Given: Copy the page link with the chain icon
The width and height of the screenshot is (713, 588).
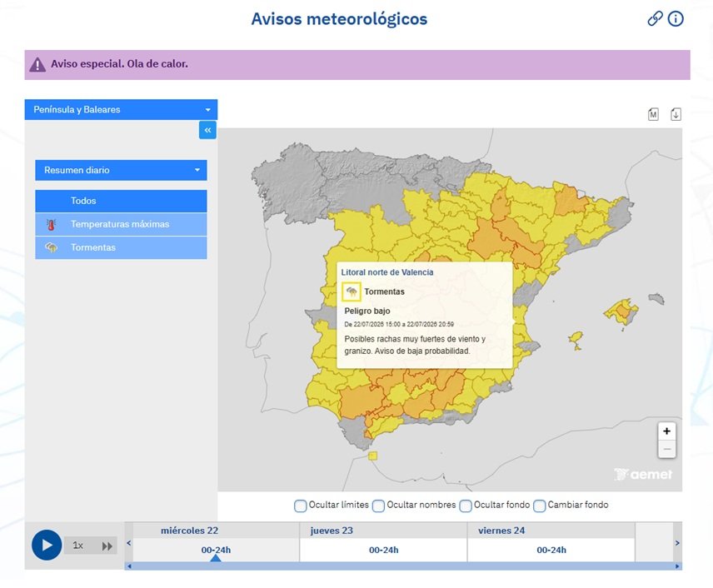Looking at the screenshot, I should (655, 18).
